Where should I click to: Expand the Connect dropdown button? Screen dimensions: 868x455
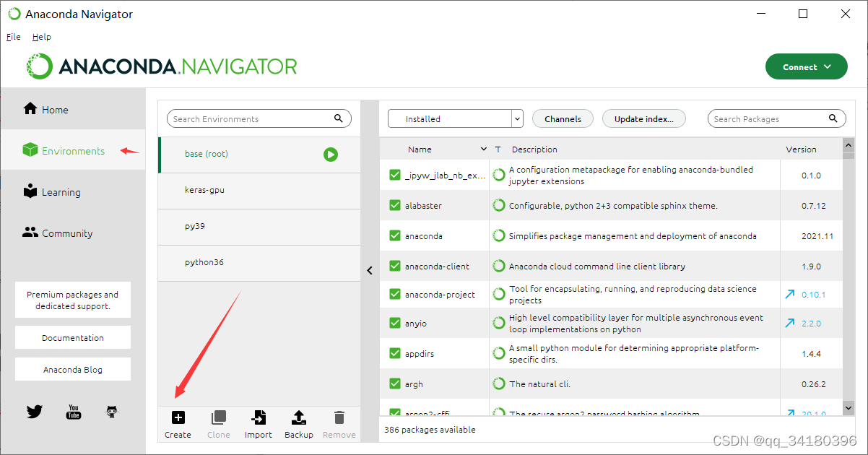point(807,66)
